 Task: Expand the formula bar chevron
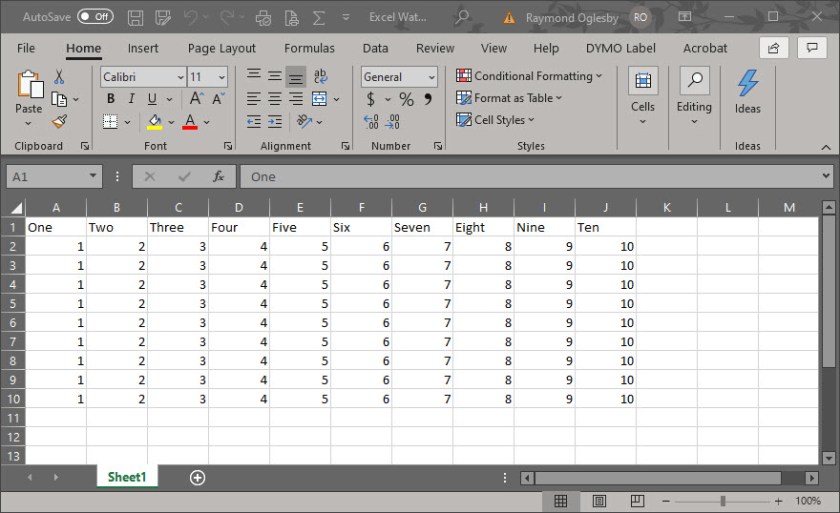(826, 175)
